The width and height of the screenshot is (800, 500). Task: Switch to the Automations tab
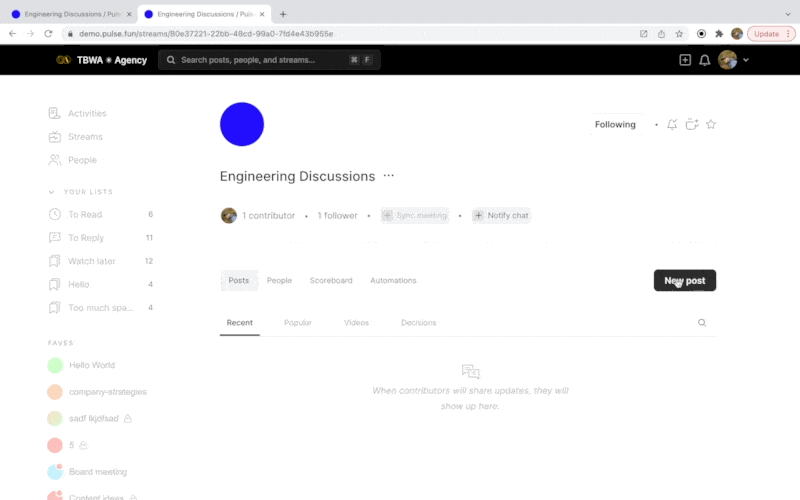click(393, 281)
